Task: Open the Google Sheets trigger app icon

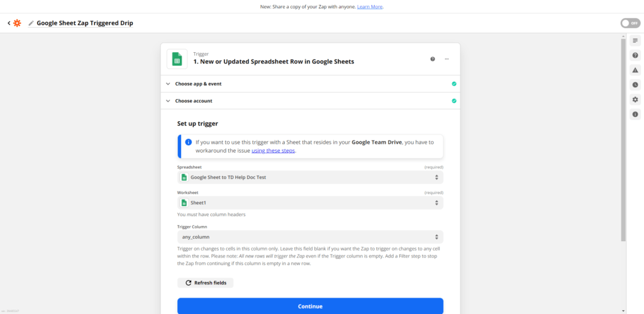Action: click(177, 59)
